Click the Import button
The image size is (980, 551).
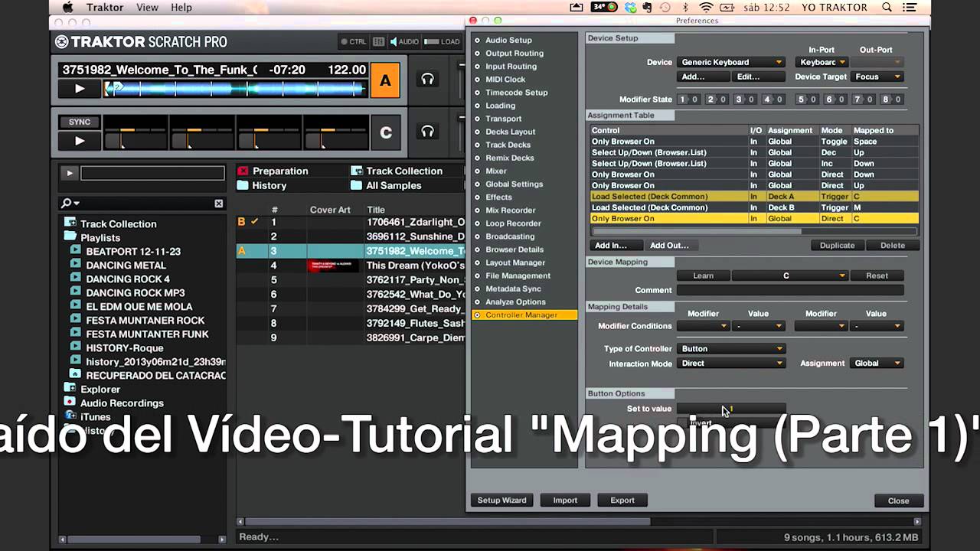(x=565, y=500)
